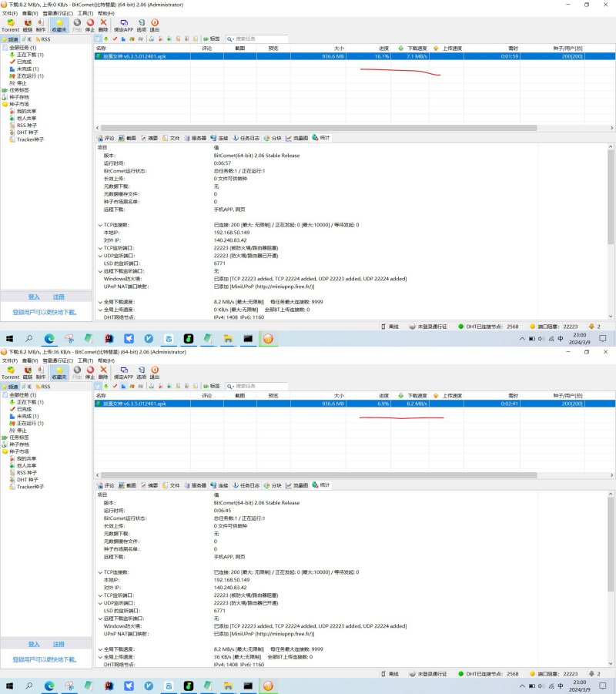Screen dimensions: 616x694
Task: Expand 全局上传速度 chevron in the 6.9% window
Action: pyautogui.click(x=100, y=657)
